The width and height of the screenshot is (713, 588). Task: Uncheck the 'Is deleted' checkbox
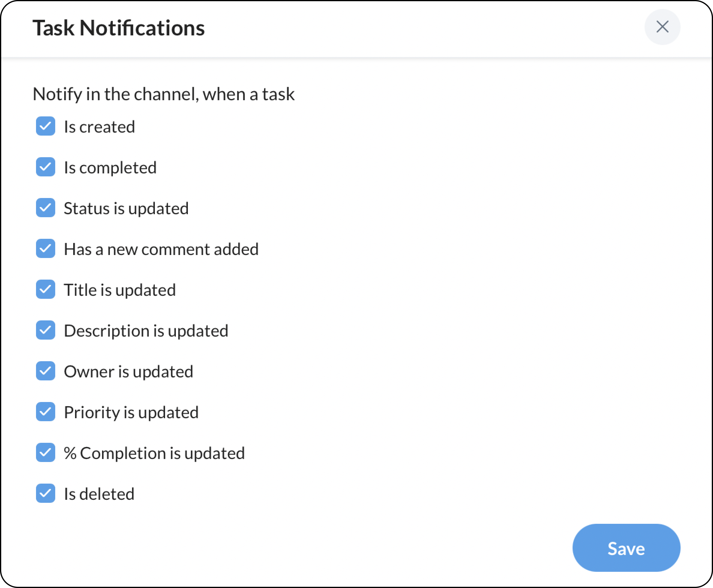tap(45, 493)
